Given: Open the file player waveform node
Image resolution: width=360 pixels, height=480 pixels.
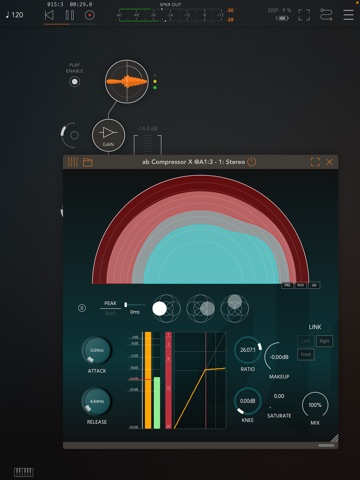Looking at the screenshot, I should pos(127,82).
